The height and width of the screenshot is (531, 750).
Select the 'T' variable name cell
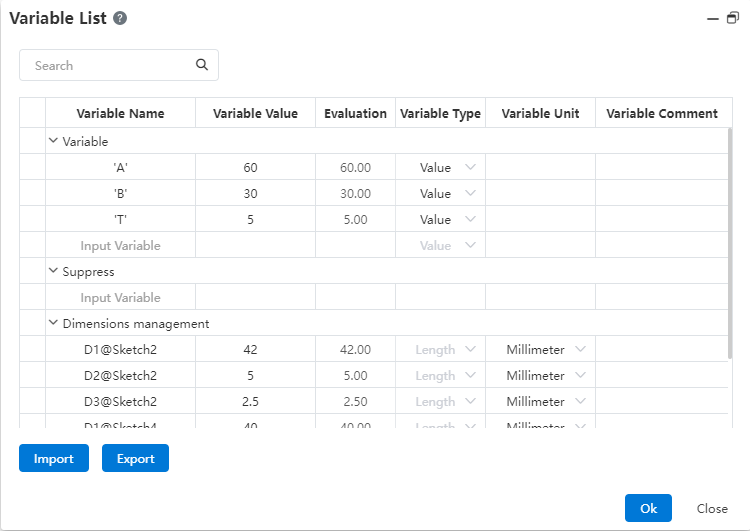[121, 219]
